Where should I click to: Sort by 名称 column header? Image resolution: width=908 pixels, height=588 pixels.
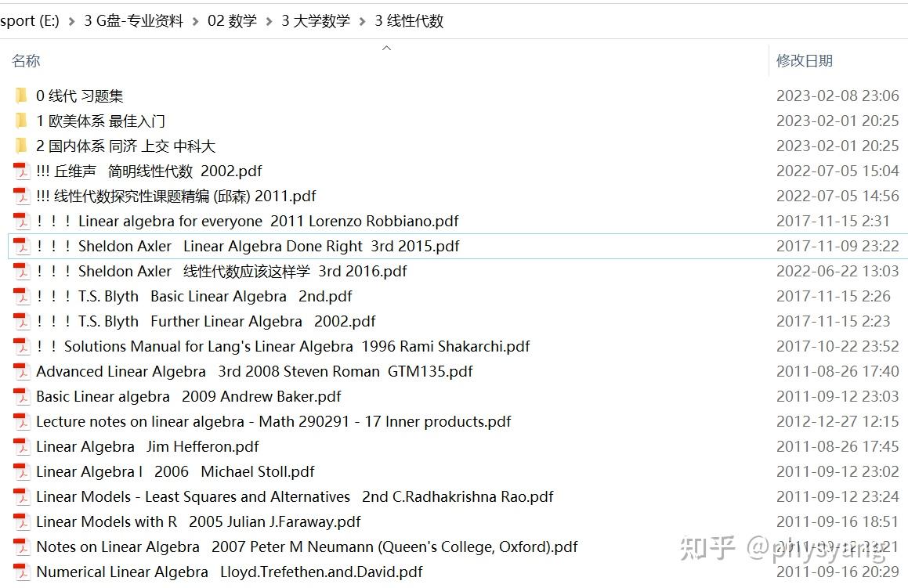click(26, 61)
